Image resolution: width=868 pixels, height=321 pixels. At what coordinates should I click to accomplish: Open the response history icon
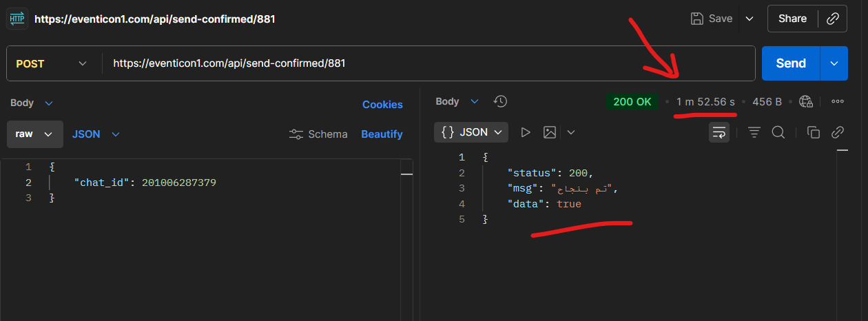pos(501,101)
